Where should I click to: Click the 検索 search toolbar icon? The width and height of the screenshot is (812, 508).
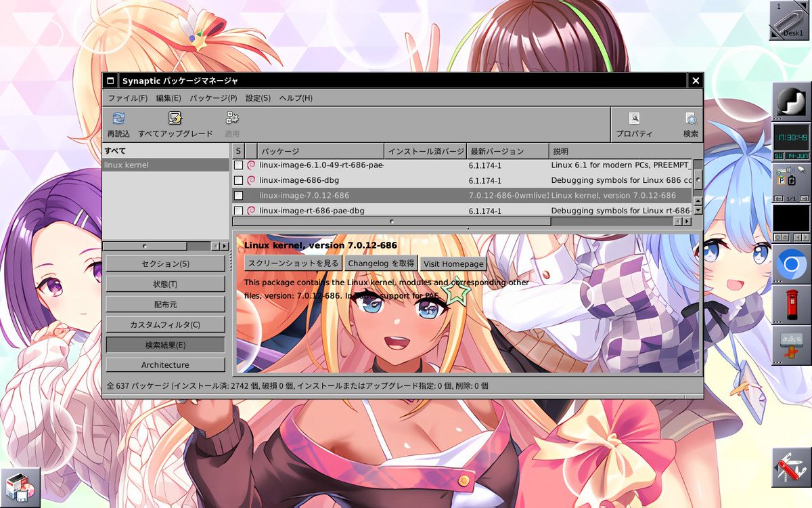point(690,119)
